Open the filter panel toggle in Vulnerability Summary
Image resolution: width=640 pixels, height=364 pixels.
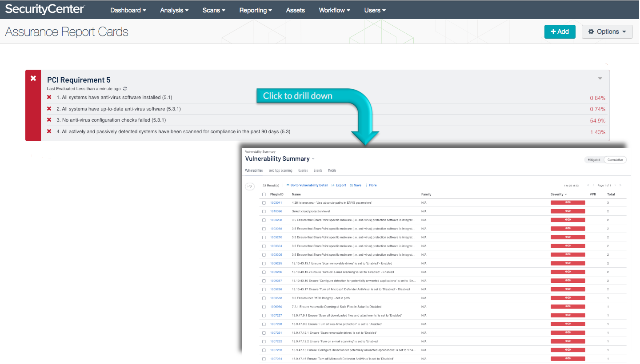click(250, 187)
